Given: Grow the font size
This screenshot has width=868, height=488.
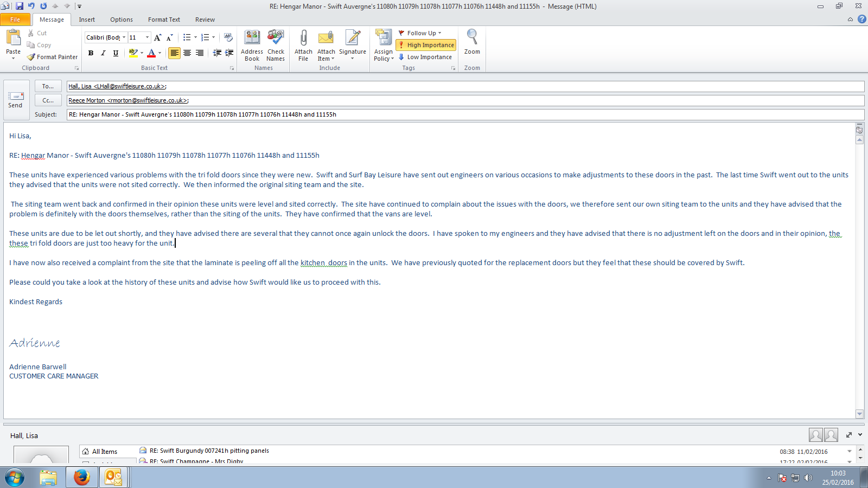Looking at the screenshot, I should [157, 37].
